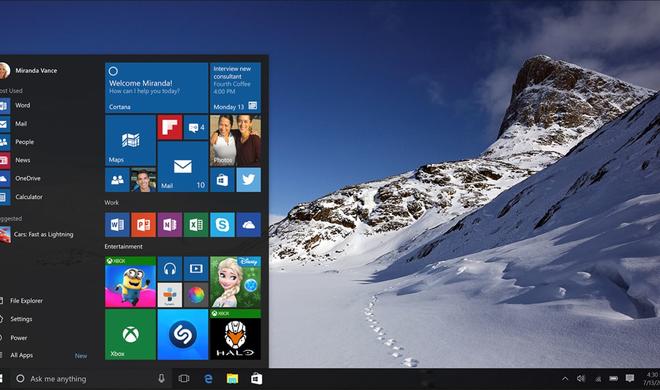Open volume control in system tray
The width and height of the screenshot is (660, 390).
(x=581, y=379)
